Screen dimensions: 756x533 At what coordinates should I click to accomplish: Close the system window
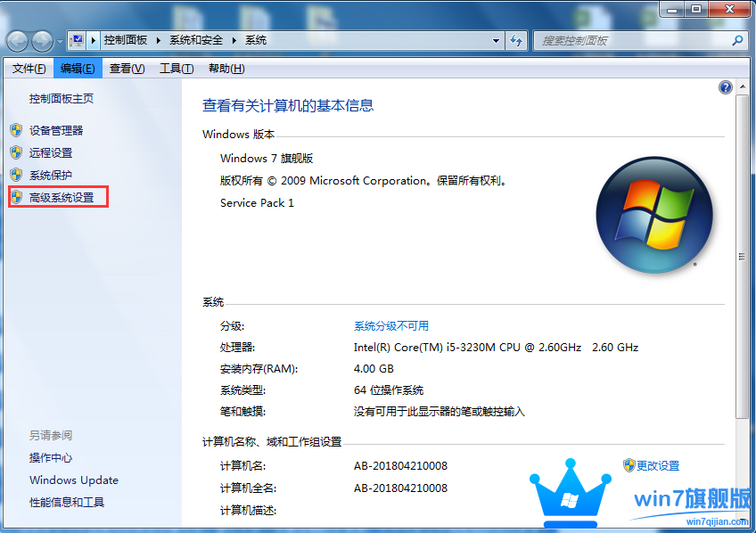(x=729, y=9)
